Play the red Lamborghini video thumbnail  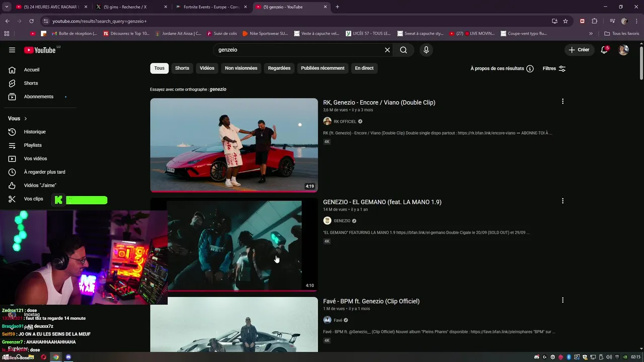(x=234, y=145)
